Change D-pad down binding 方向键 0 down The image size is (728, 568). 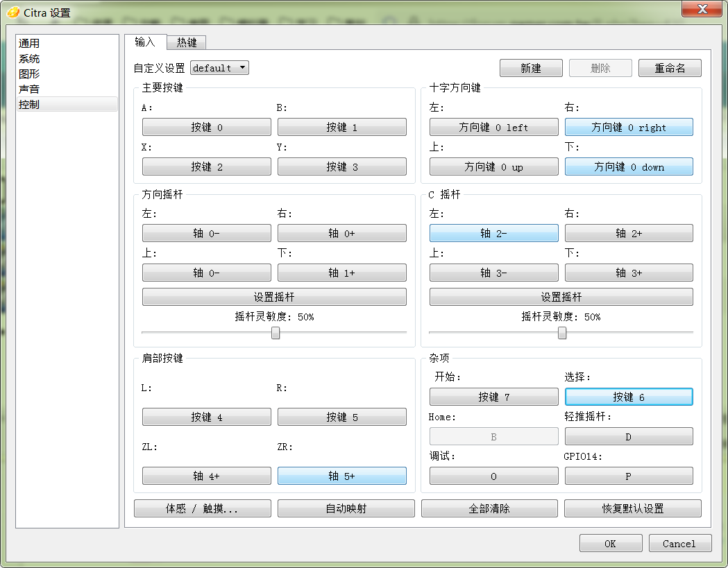pyautogui.click(x=629, y=166)
